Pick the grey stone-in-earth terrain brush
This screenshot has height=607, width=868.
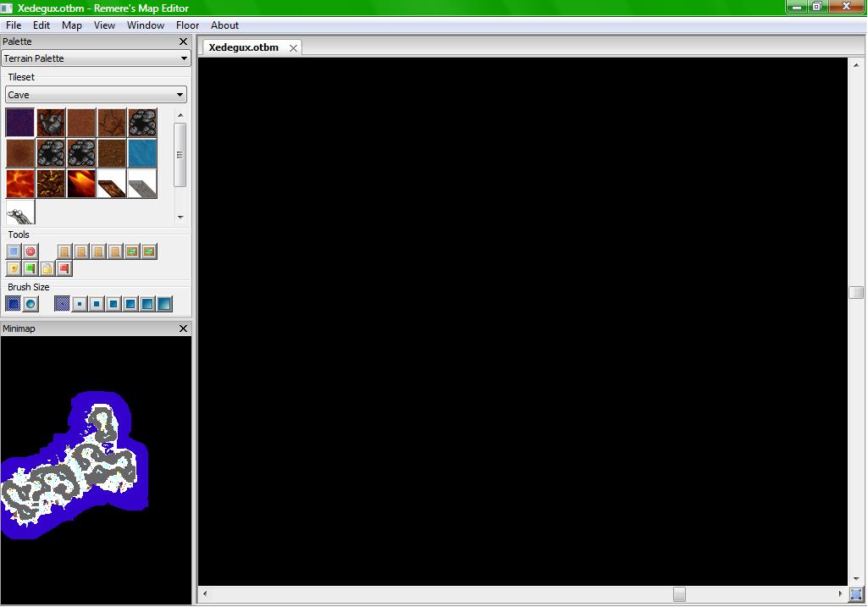click(x=51, y=122)
